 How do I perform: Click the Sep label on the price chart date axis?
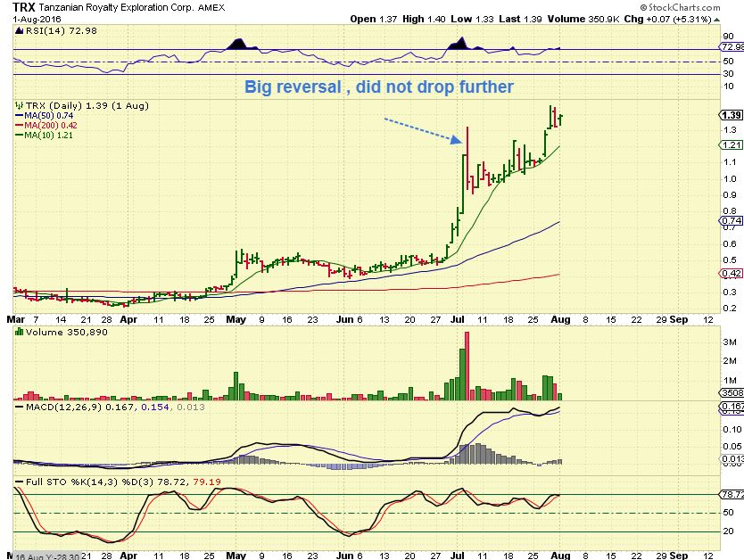point(679,319)
